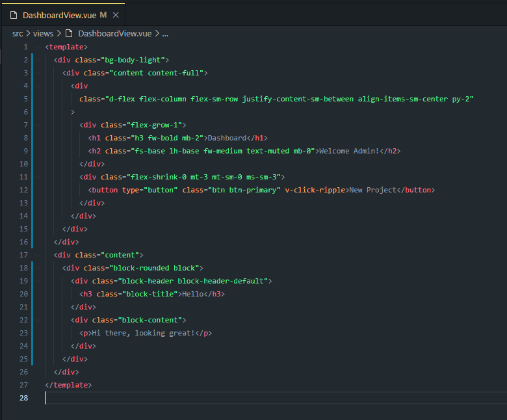Screen dimensions: 507x420
Task: Fold the flex-grow-1 div at line 7
Action: coord(38,125)
